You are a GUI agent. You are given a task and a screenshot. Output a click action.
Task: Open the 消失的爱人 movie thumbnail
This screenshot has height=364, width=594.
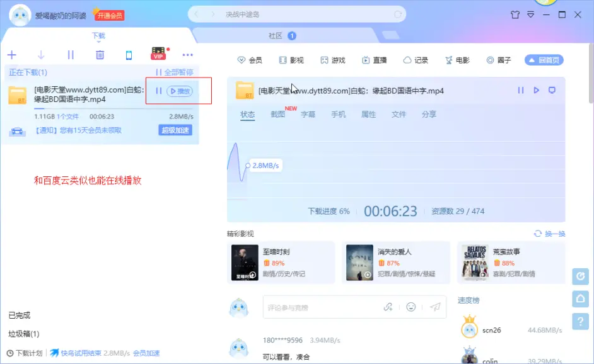pos(359,263)
